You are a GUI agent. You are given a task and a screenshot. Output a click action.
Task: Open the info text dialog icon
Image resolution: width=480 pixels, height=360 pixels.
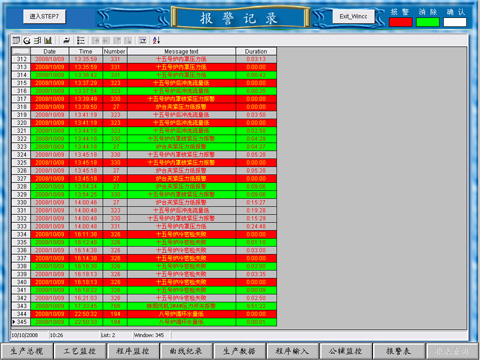[x=143, y=40]
